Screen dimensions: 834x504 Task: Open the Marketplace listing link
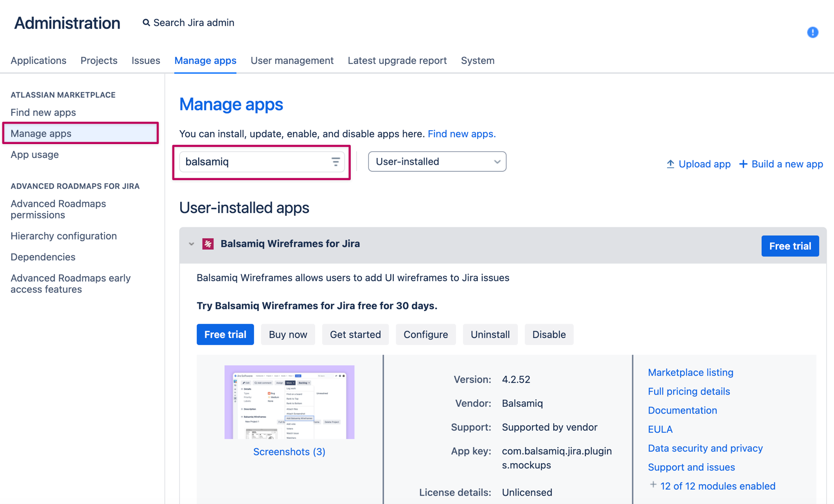coord(690,372)
